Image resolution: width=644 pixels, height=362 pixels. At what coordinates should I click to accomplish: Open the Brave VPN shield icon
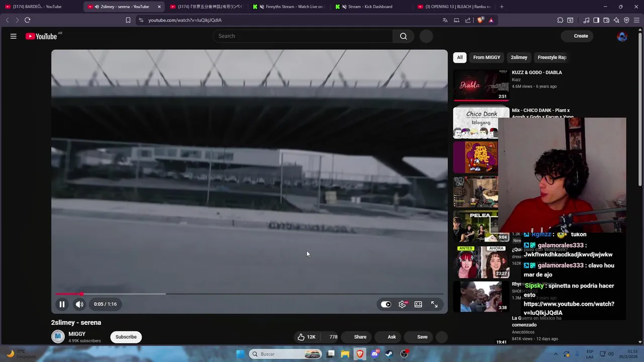626,20
